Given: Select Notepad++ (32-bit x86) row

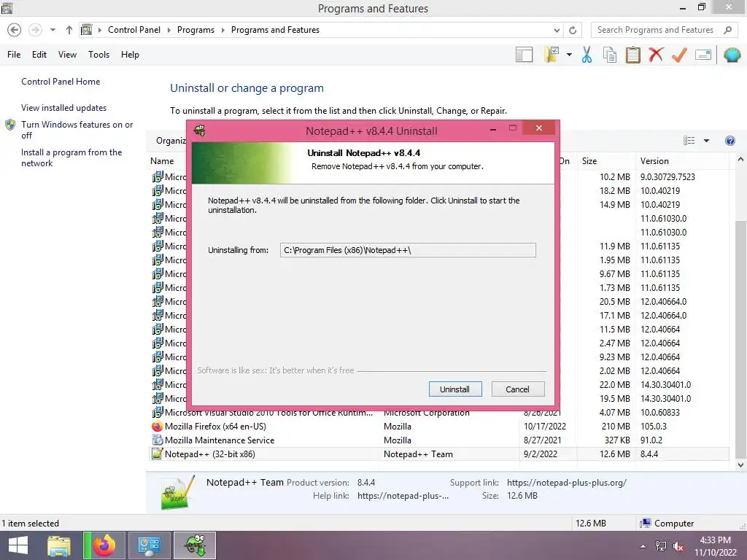Looking at the screenshot, I should coord(439,454).
